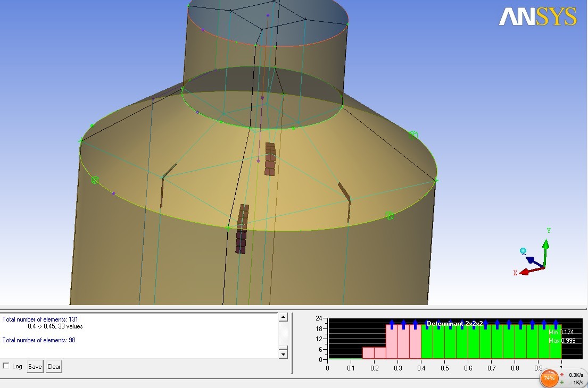
Task: Click the ANSYS logo in the viewport corner
Action: (x=537, y=16)
